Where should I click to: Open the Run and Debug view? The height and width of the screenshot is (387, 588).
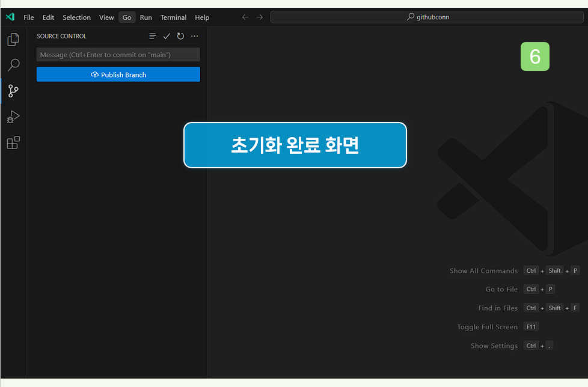point(13,117)
